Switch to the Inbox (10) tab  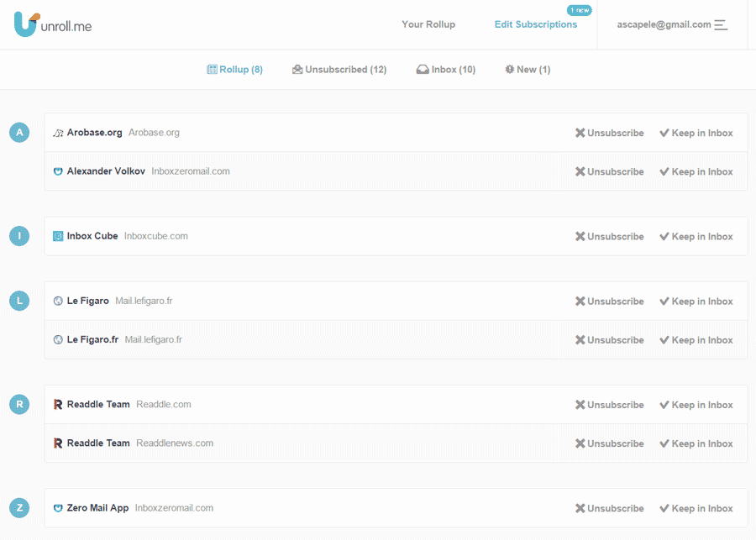click(x=446, y=70)
